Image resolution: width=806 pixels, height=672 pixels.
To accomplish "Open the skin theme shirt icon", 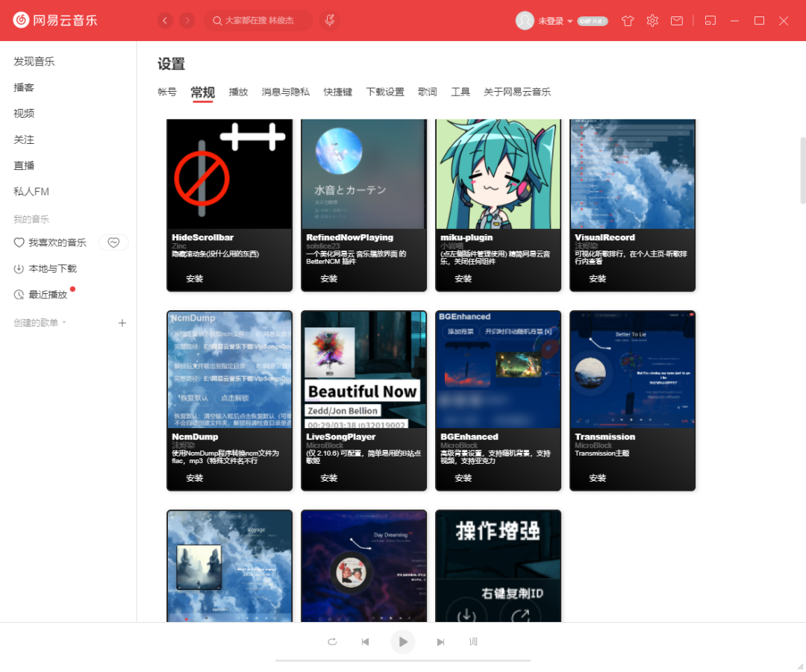I will click(628, 21).
